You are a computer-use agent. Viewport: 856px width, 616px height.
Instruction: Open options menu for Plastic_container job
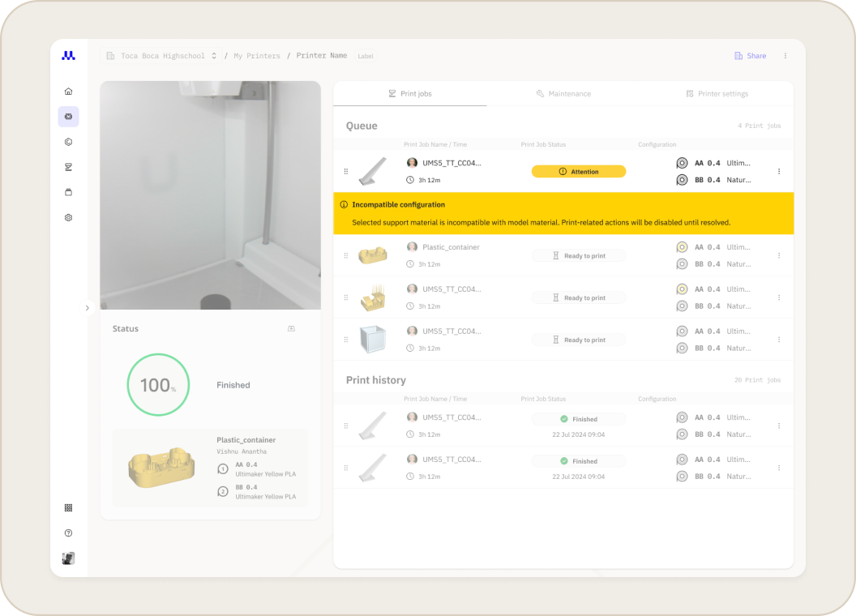(x=779, y=255)
